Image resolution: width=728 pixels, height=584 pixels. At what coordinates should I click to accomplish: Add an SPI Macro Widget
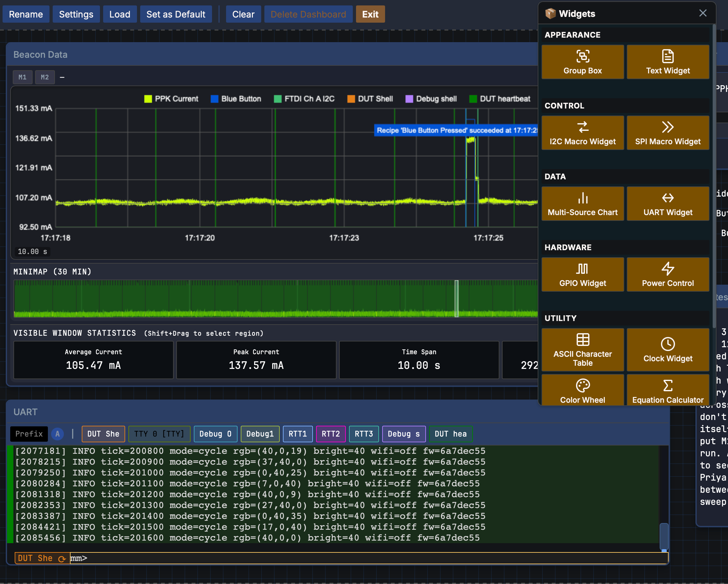point(668,133)
